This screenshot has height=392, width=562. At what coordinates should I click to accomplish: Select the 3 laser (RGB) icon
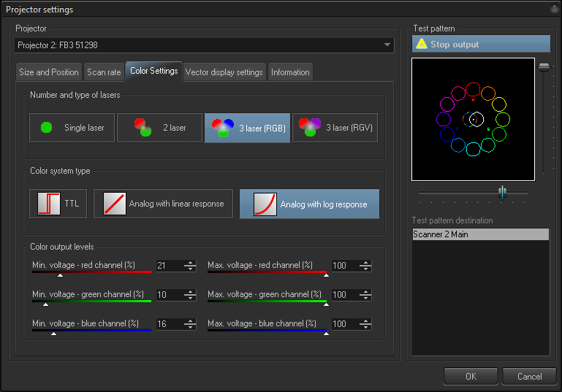[x=223, y=128]
